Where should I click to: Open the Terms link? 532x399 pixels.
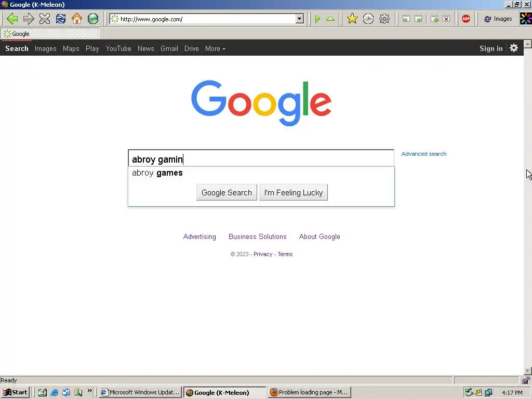tap(285, 254)
